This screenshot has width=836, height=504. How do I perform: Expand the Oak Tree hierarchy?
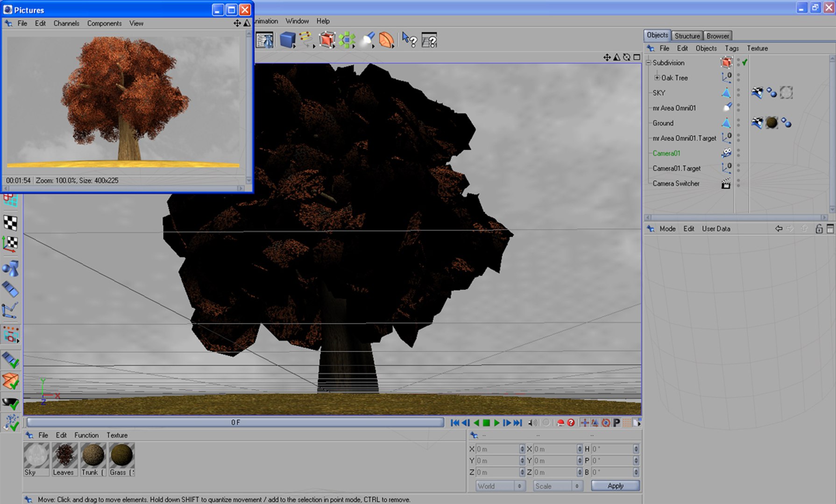click(x=657, y=77)
